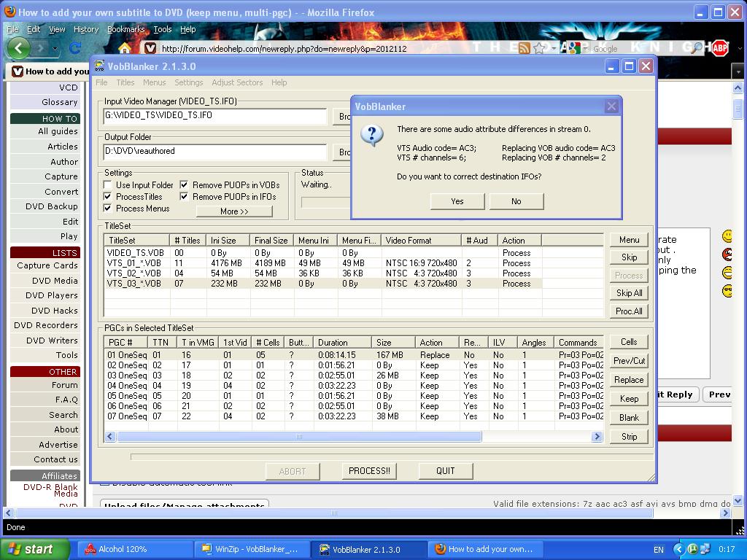
Task: Open the back history dropdown arrow
Action: click(55, 49)
